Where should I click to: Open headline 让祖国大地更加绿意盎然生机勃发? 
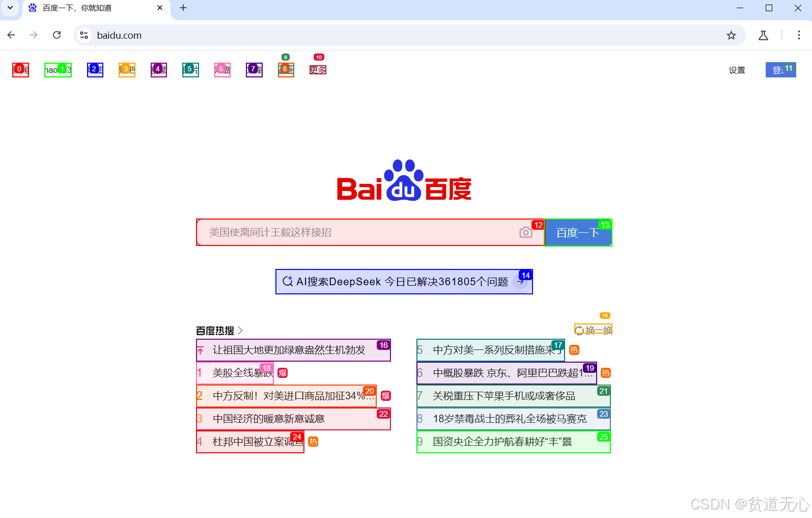pos(293,350)
